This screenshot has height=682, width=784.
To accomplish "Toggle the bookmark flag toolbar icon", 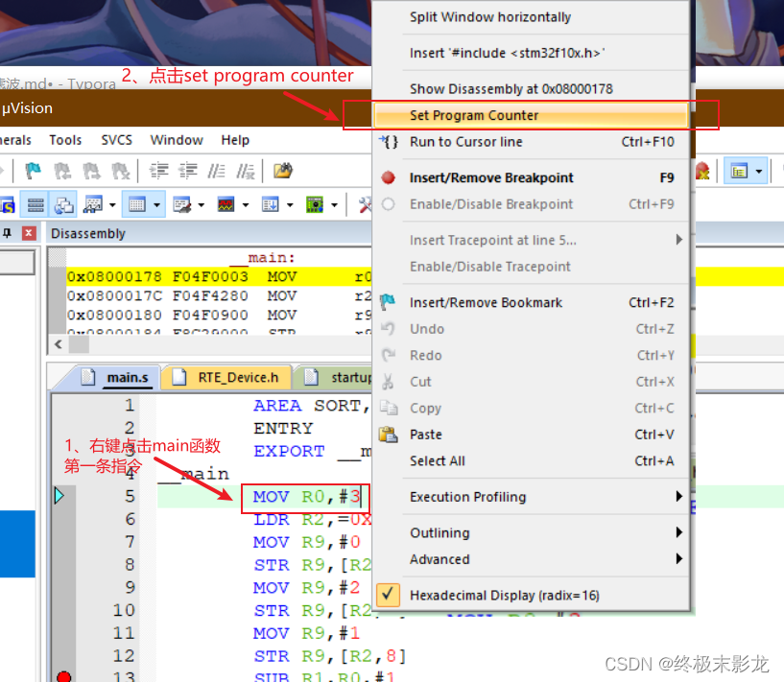I will 33,171.
